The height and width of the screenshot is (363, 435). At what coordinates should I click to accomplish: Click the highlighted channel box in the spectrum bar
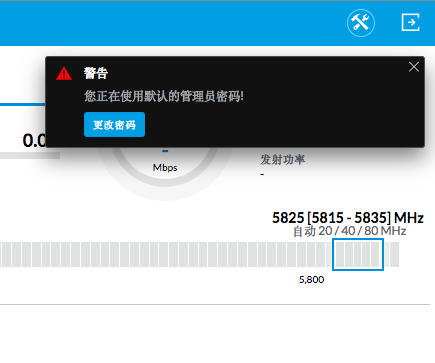pos(358,254)
